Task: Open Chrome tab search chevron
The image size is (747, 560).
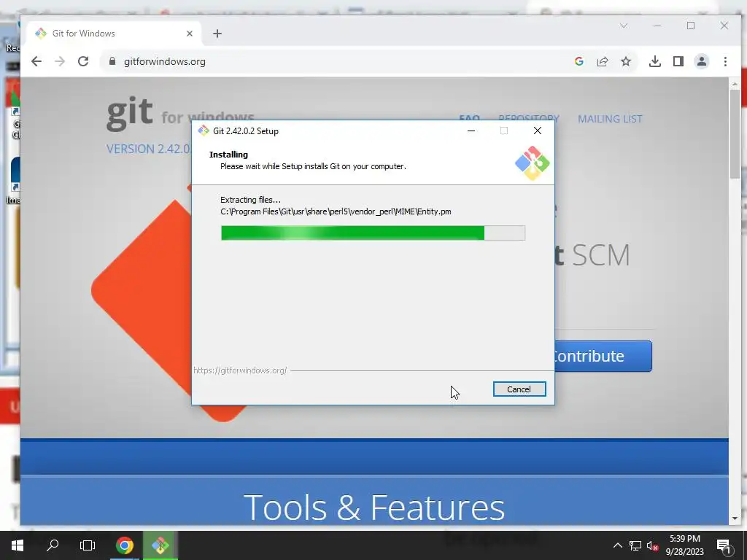Action: pos(624,26)
